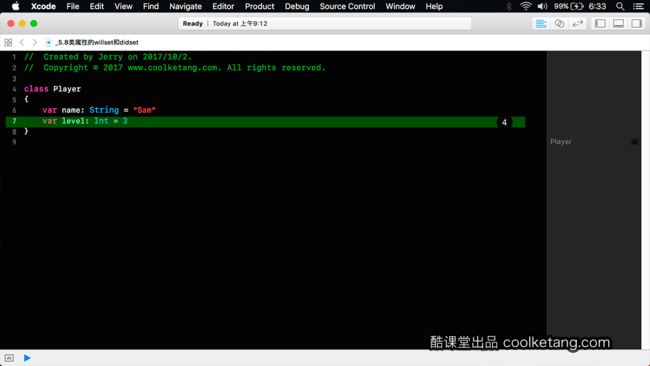Click the volume icon in menu bar
Viewport: 650px width, 366px height.
(542, 6)
